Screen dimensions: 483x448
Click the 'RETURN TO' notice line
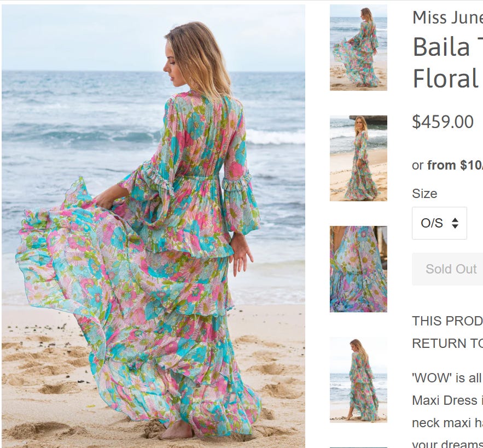(x=447, y=344)
